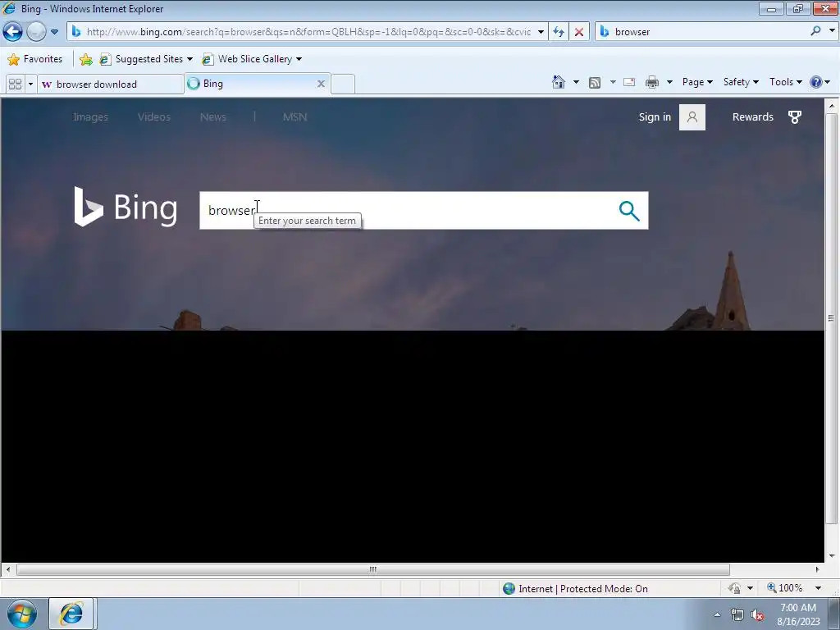
Task: Click the Bing logo
Action: pyautogui.click(x=126, y=207)
